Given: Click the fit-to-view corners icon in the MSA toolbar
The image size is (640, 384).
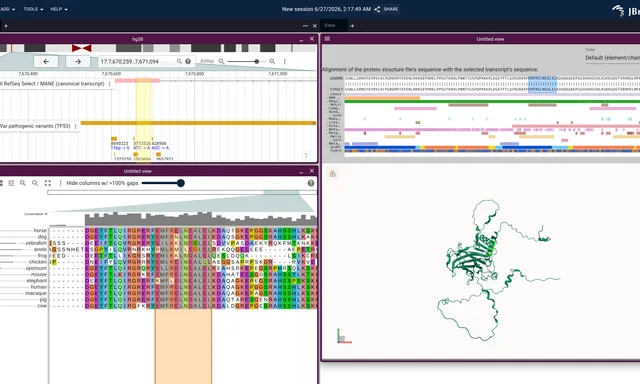Looking at the screenshot, I should [48, 183].
